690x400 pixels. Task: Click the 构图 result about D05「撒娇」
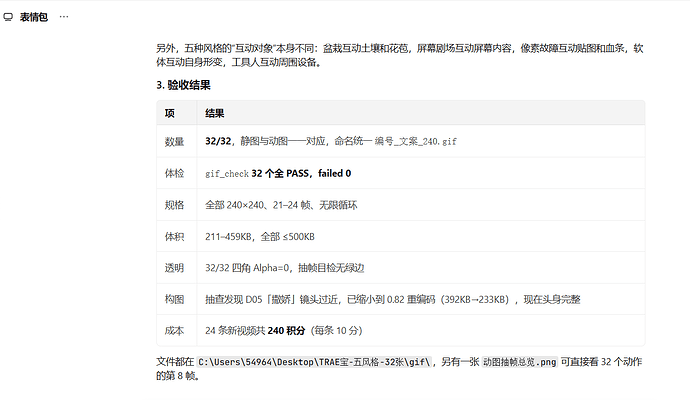point(393,300)
